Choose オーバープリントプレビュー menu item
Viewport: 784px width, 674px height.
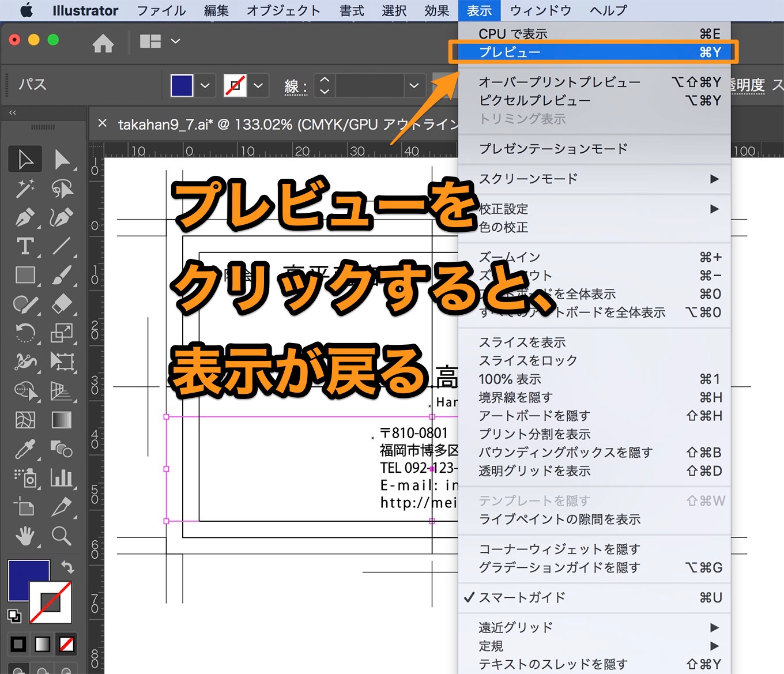(594, 82)
